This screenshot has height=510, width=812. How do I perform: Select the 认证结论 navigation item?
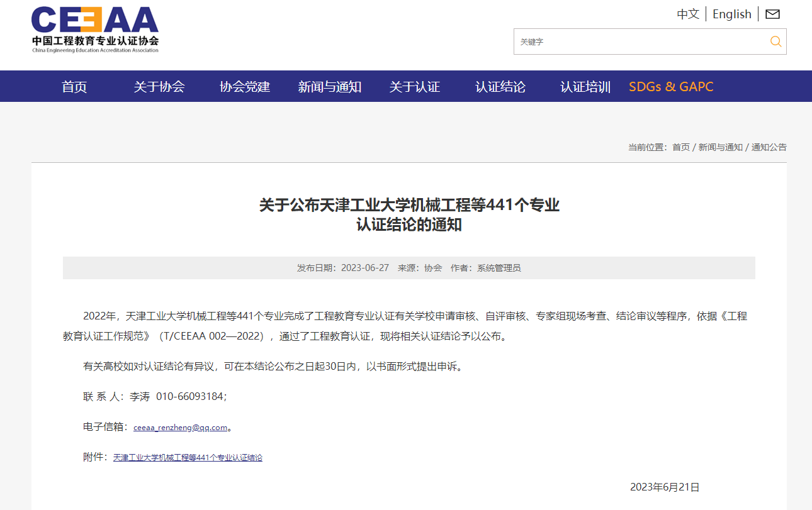500,87
